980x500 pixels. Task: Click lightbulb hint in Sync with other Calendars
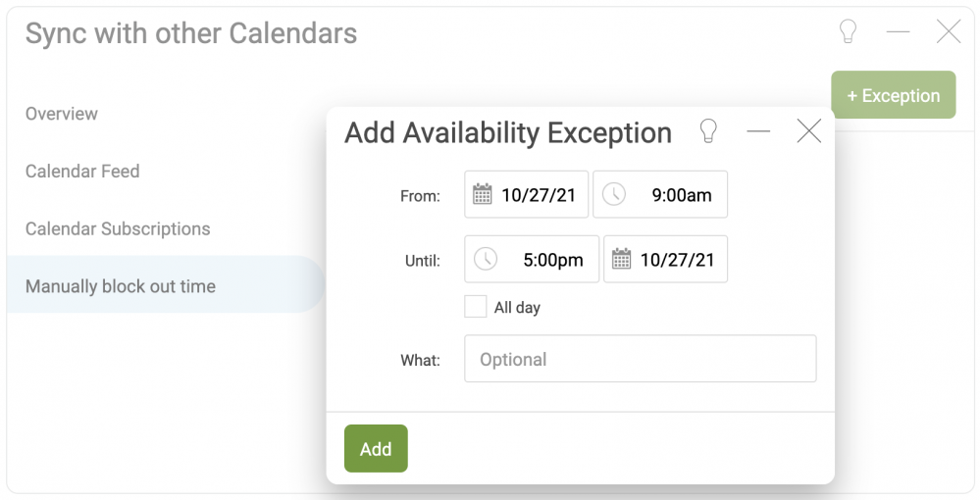[x=848, y=31]
